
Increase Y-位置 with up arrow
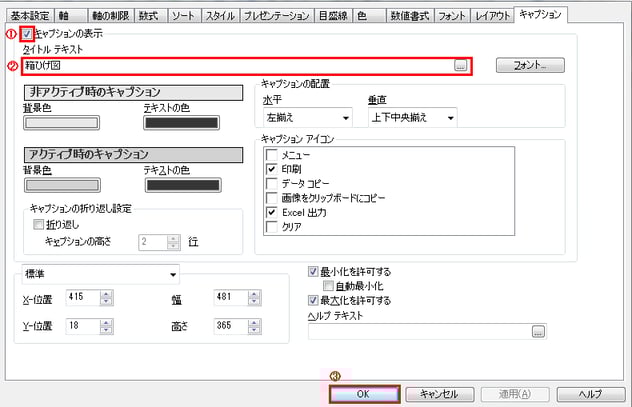pos(106,323)
